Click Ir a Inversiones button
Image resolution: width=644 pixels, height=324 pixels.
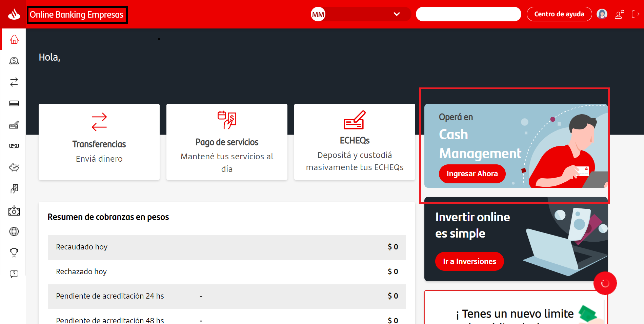point(469,261)
